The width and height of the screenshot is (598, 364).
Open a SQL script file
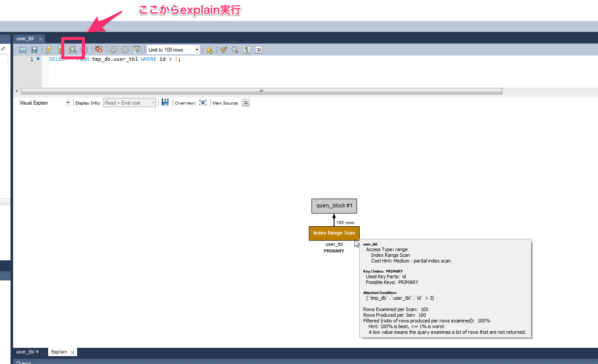[x=22, y=49]
